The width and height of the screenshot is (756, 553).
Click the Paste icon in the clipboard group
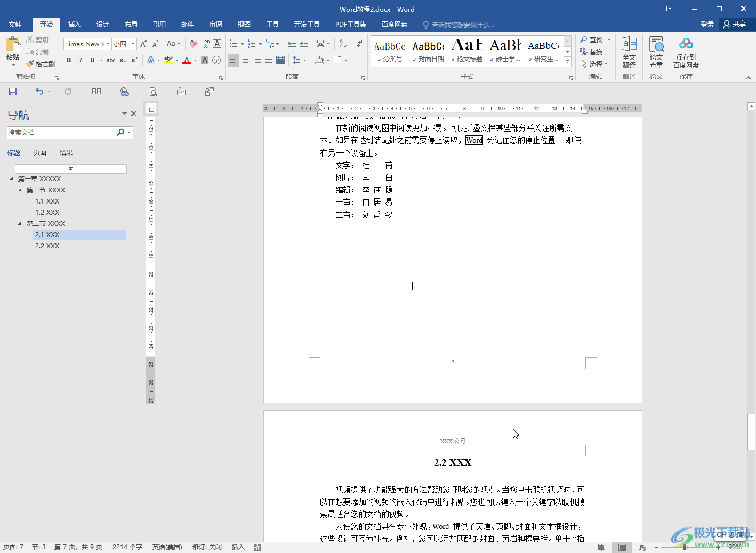tap(13, 45)
